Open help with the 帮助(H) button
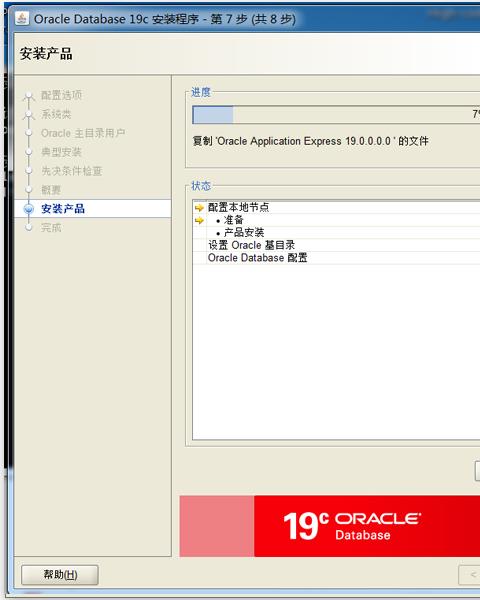This screenshot has width=480, height=600. coord(60,575)
